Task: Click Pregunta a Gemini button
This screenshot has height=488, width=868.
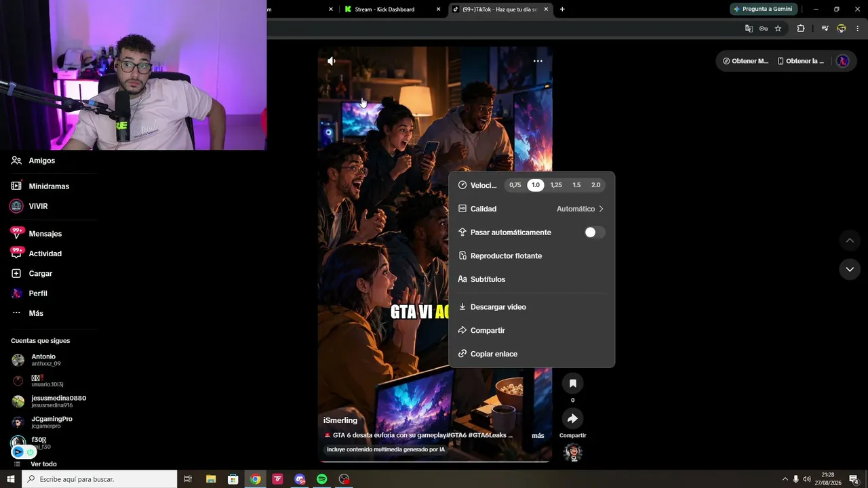Action: pyautogui.click(x=763, y=9)
